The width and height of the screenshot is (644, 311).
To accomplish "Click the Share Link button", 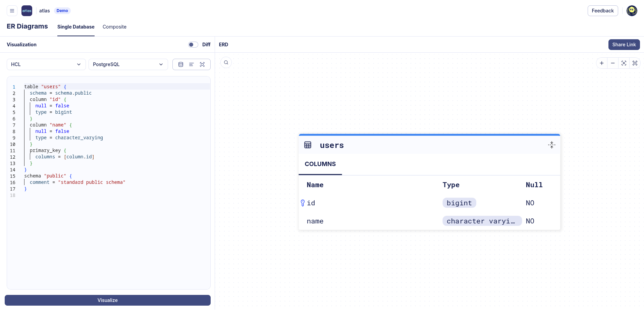I will [624, 45].
